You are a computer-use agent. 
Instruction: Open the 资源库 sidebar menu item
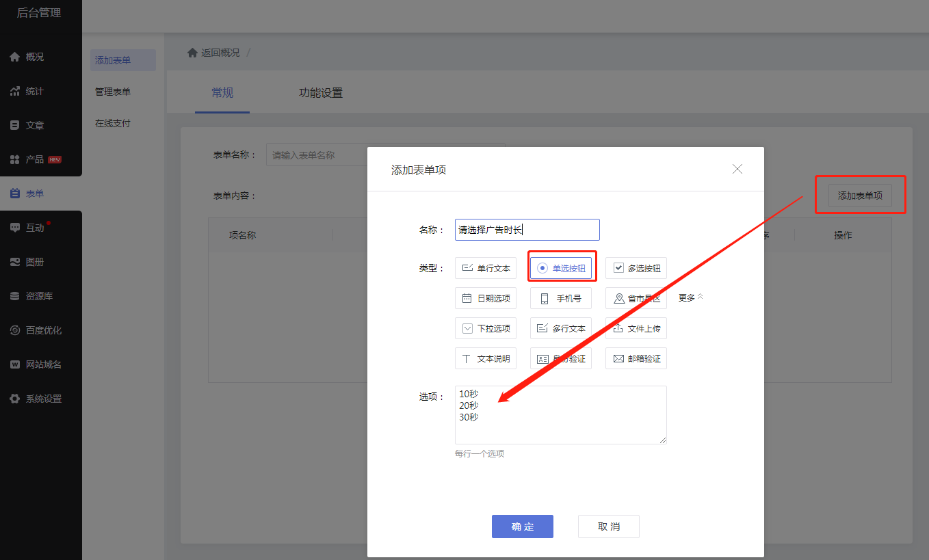pyautogui.click(x=41, y=296)
